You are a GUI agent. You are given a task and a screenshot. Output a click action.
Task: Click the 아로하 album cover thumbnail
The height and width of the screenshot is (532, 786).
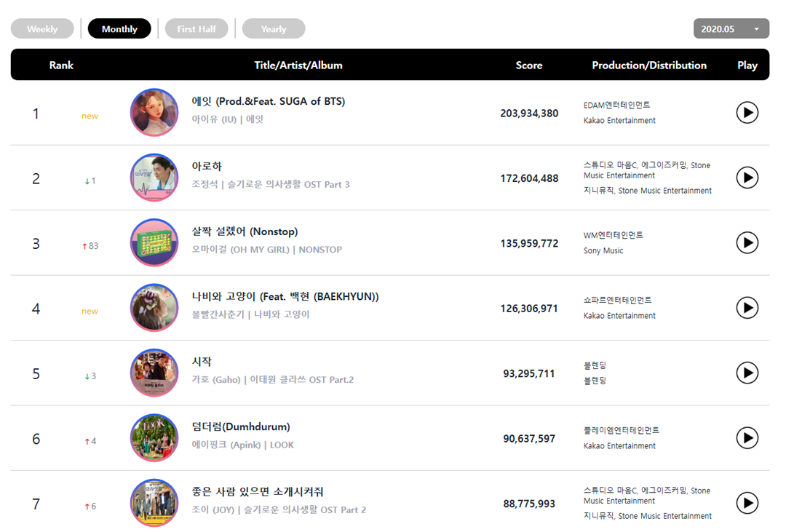pyautogui.click(x=154, y=178)
